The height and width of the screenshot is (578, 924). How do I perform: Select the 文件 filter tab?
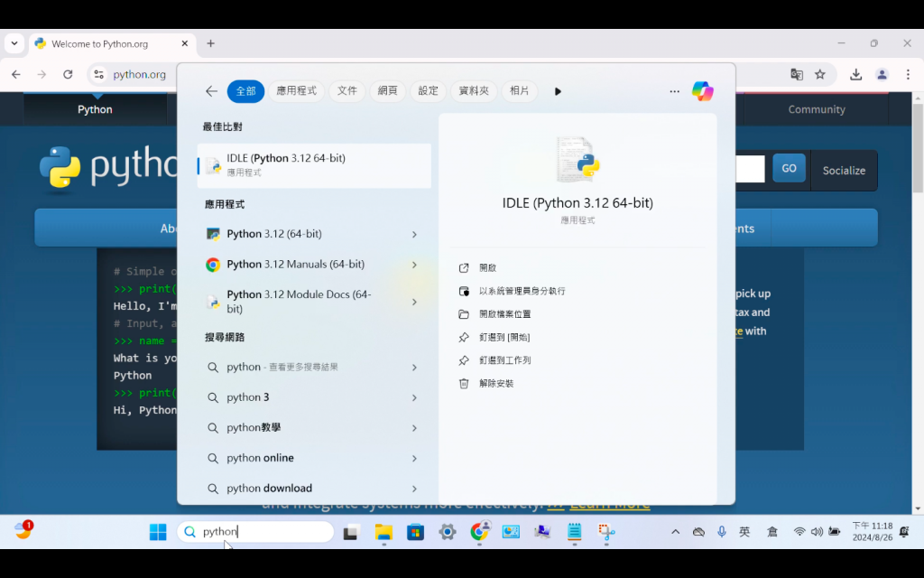[x=347, y=91]
